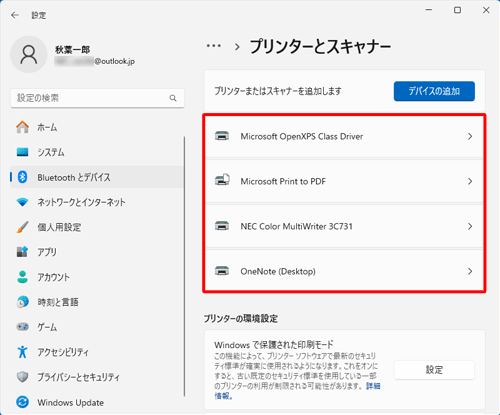
Task: Select システム in the sidebar
Action: click(x=97, y=152)
